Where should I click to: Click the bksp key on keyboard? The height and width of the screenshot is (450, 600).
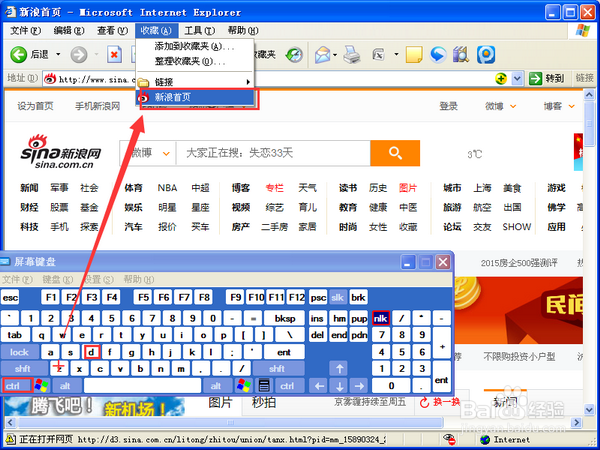tap(285, 318)
